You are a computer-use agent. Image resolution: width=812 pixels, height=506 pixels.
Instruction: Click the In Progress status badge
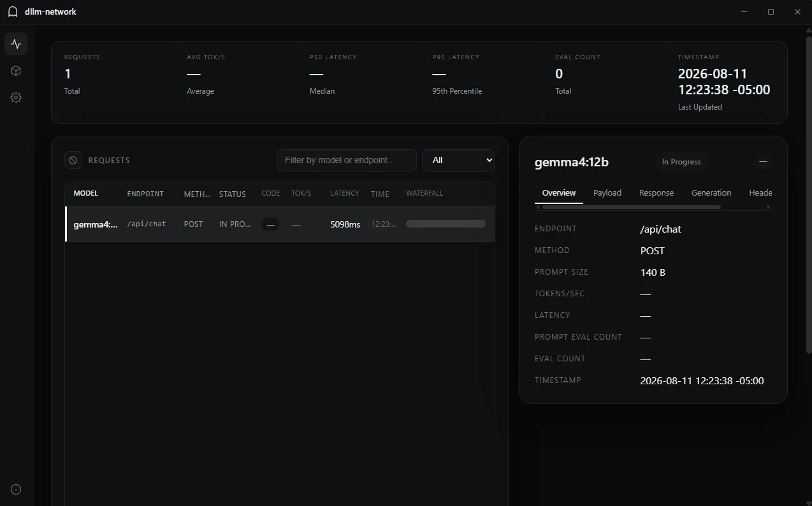click(x=681, y=162)
